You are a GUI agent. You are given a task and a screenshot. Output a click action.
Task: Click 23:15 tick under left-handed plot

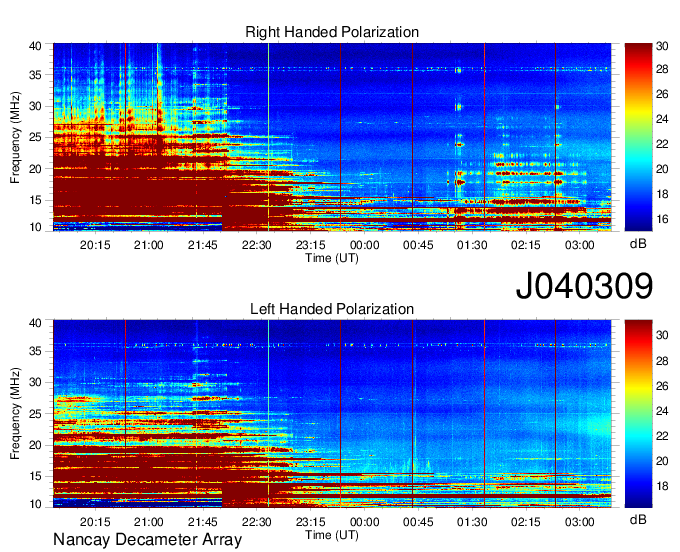(311, 522)
